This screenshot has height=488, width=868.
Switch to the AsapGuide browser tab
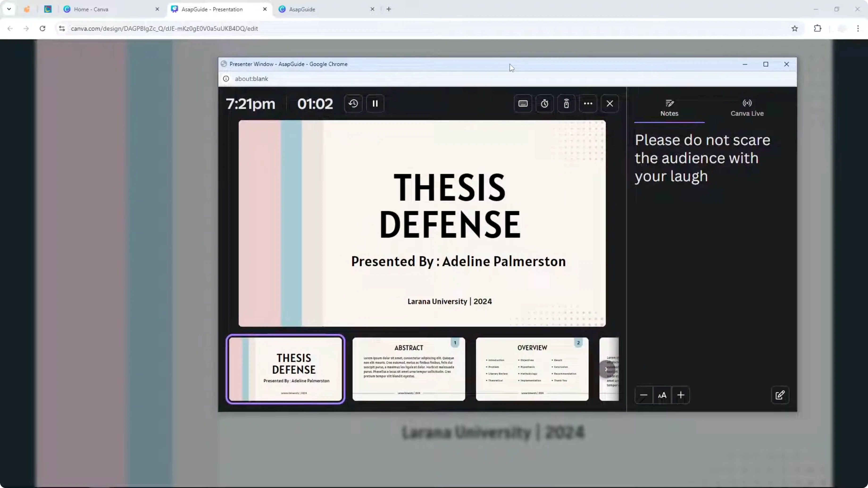tap(326, 9)
